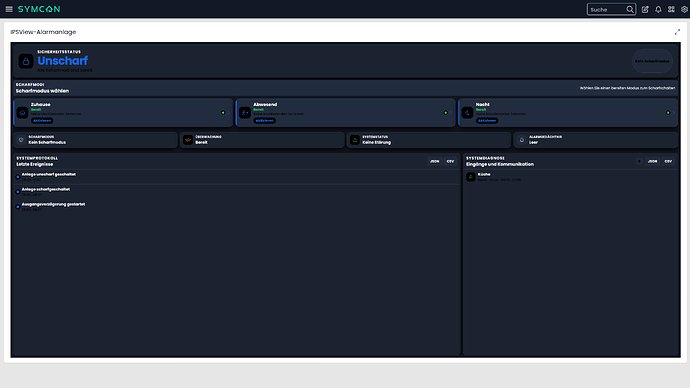This screenshot has width=690, height=388.
Task: Select 'Ausgangsverzögerung gestartet' log entry
Action: (237, 207)
